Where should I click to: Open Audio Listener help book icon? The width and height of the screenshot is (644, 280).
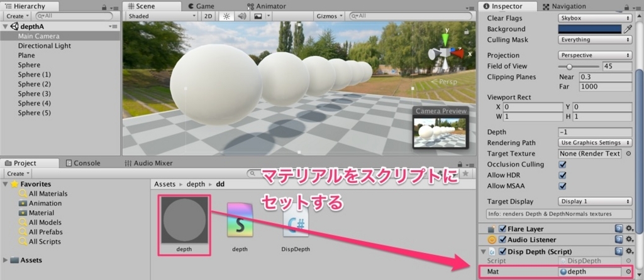tap(619, 239)
